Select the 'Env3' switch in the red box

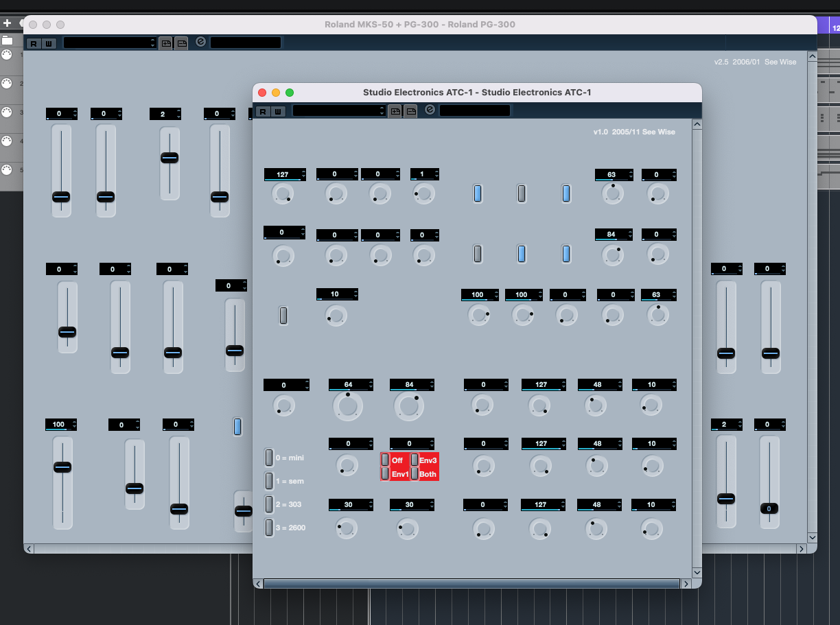pyautogui.click(x=415, y=460)
